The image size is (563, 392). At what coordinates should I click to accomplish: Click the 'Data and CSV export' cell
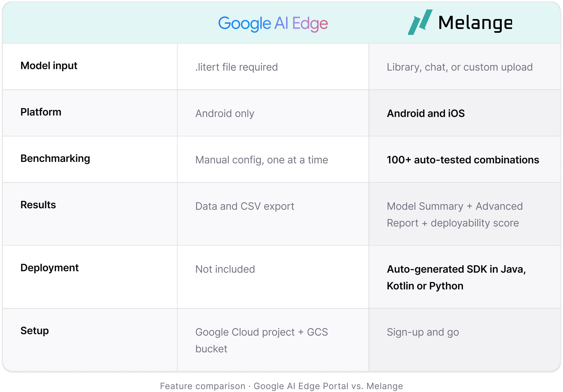coord(245,206)
